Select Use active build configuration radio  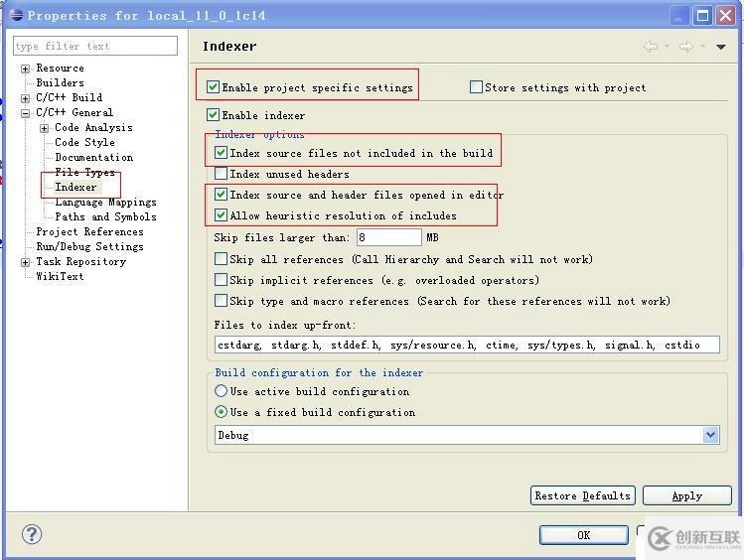point(221,391)
